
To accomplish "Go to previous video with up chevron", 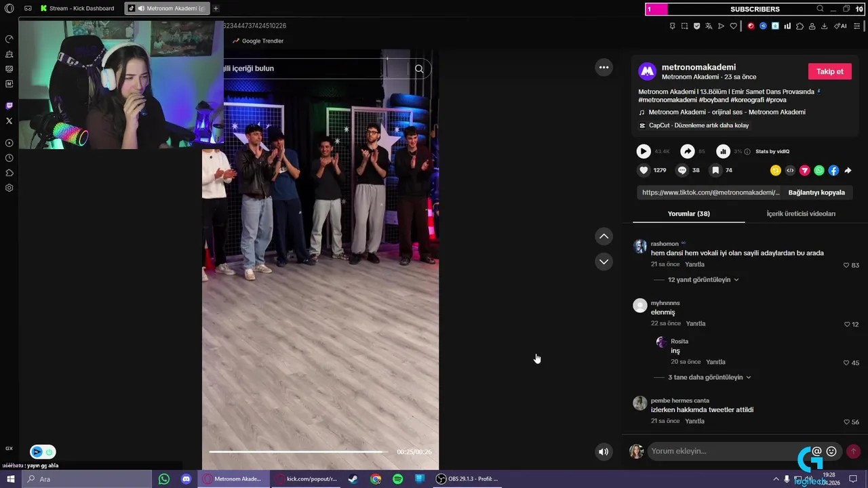I will click(604, 236).
